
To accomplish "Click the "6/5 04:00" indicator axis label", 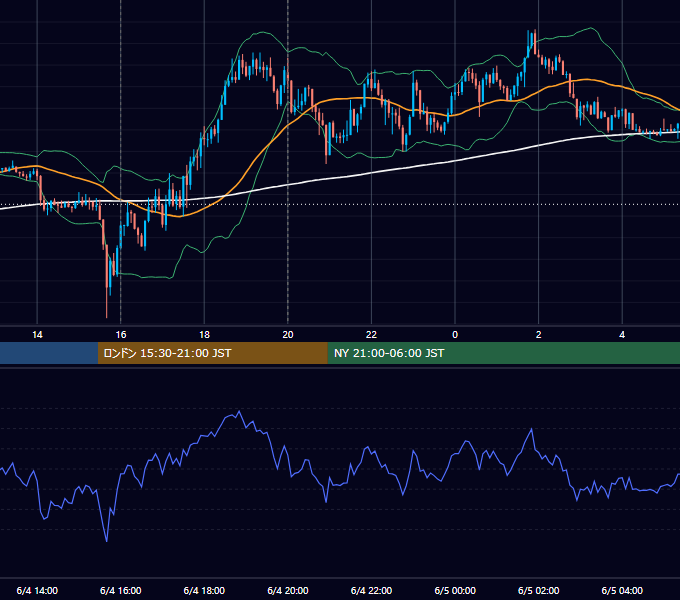I will tap(622, 590).
